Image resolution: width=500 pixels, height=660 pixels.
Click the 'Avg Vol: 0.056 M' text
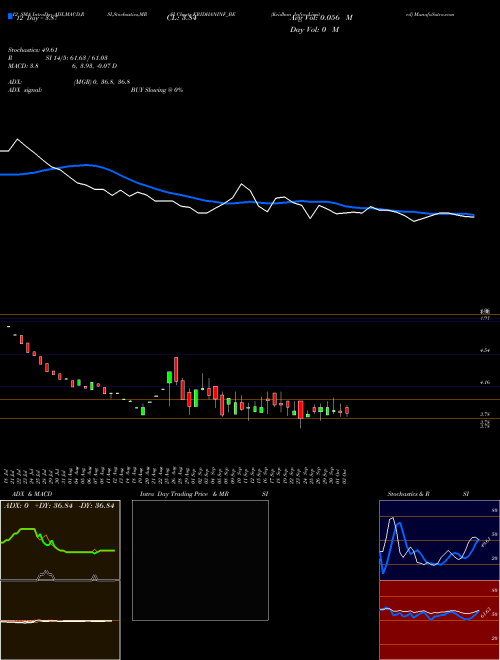pos(321,18)
